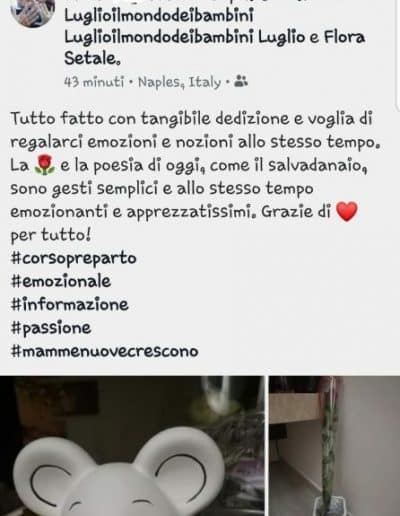The height and width of the screenshot is (516, 400).
Task: Click the rose emoji in the post
Action: [x=45, y=166]
